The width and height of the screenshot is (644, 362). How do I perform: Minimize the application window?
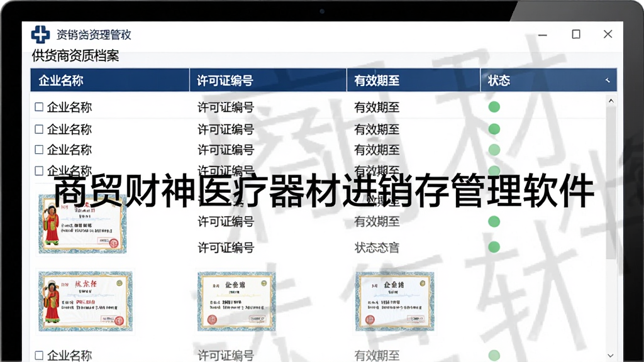click(543, 35)
